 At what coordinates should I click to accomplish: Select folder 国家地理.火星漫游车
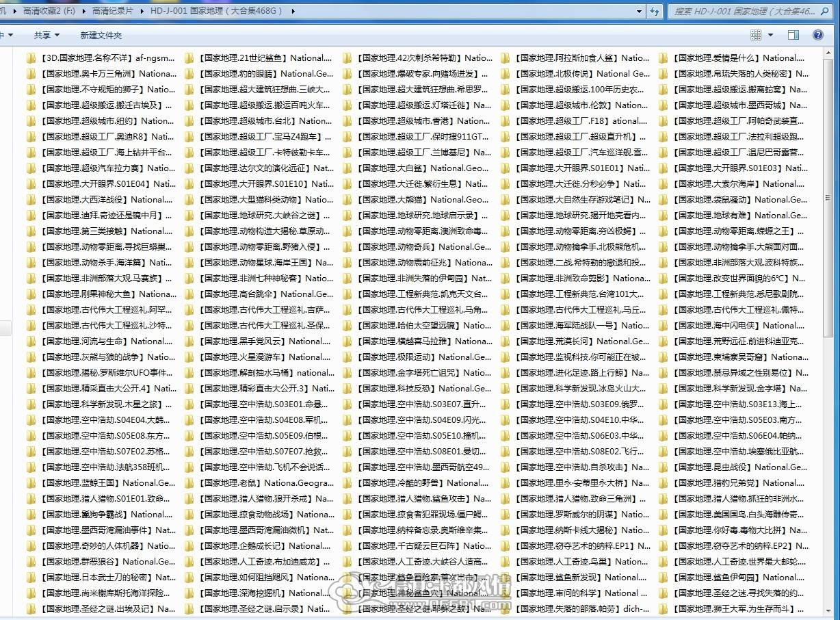258,357
